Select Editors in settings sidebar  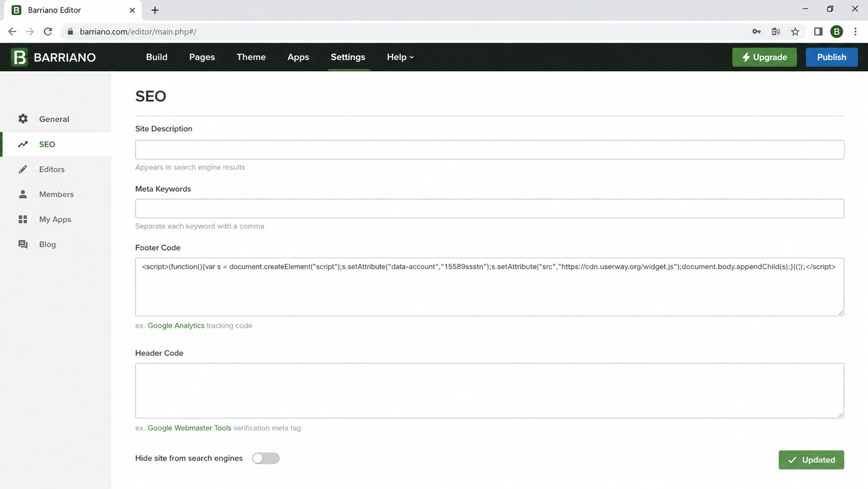56,169
